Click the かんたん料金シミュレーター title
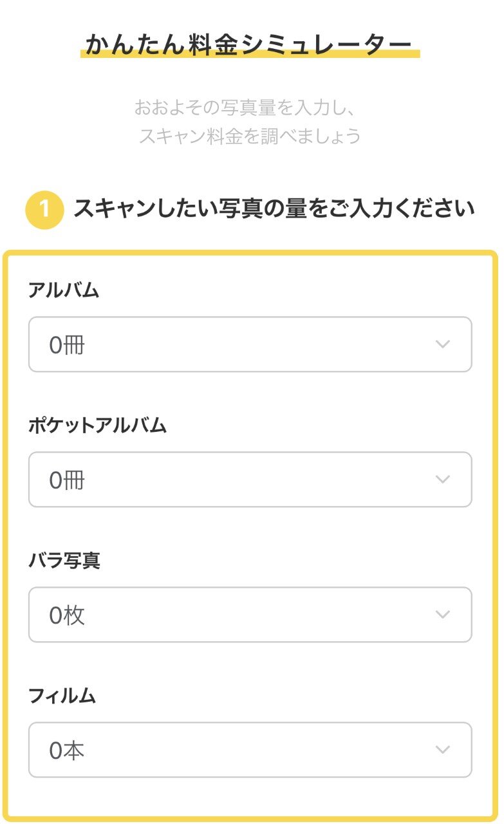This screenshot has width=504, height=824. coord(249,44)
